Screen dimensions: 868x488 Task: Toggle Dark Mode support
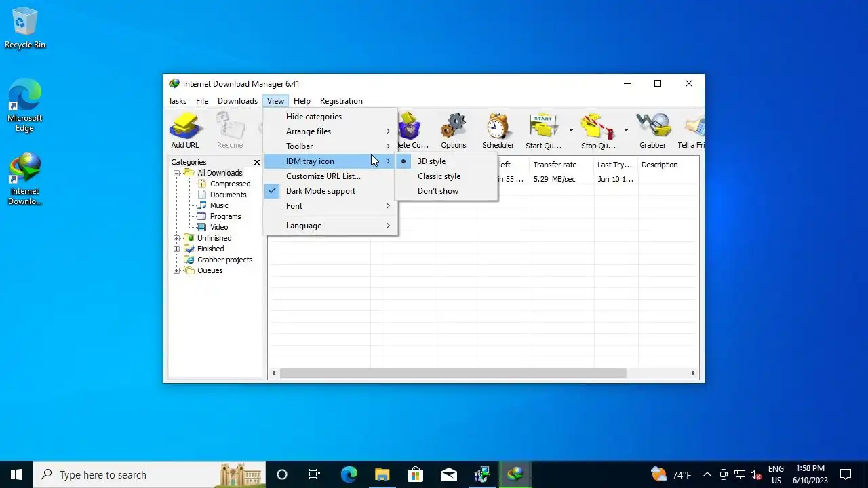point(330,191)
